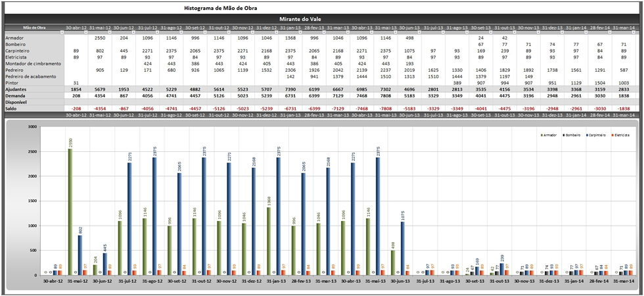Select the Montador de cimbramento row label

point(33,63)
